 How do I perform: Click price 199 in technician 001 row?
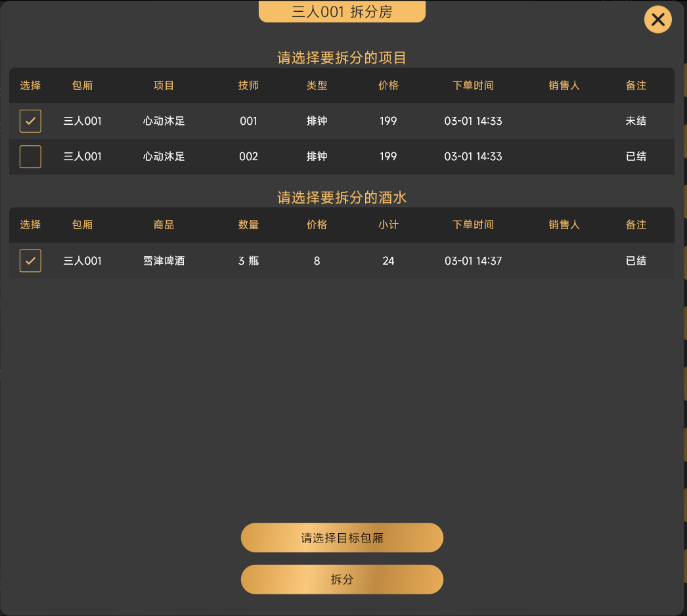(x=388, y=121)
